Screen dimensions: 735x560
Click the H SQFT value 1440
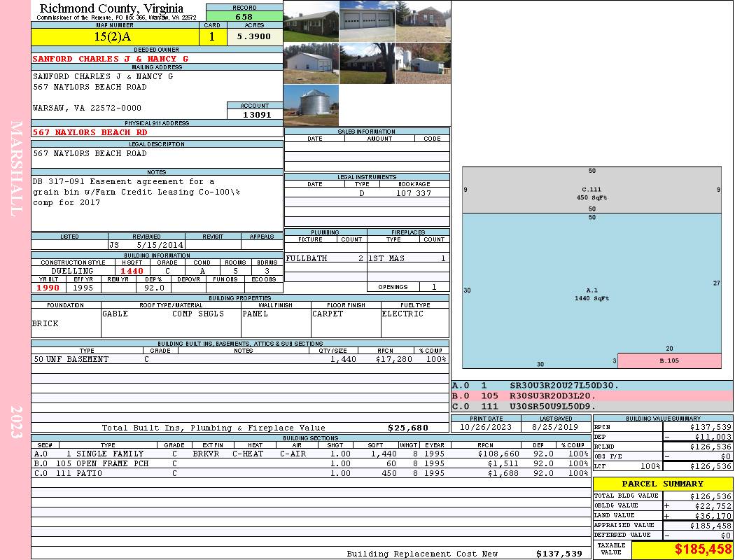132,271
